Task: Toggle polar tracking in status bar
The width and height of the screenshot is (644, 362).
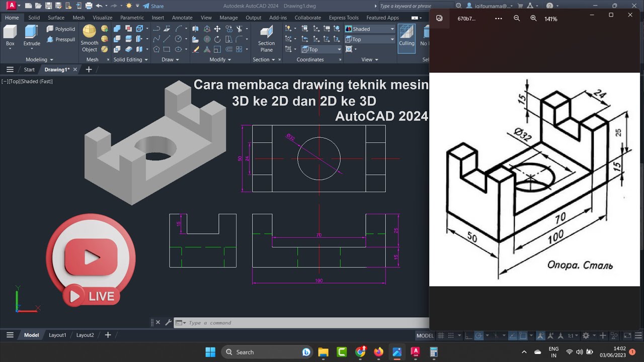Action: [x=479, y=335]
